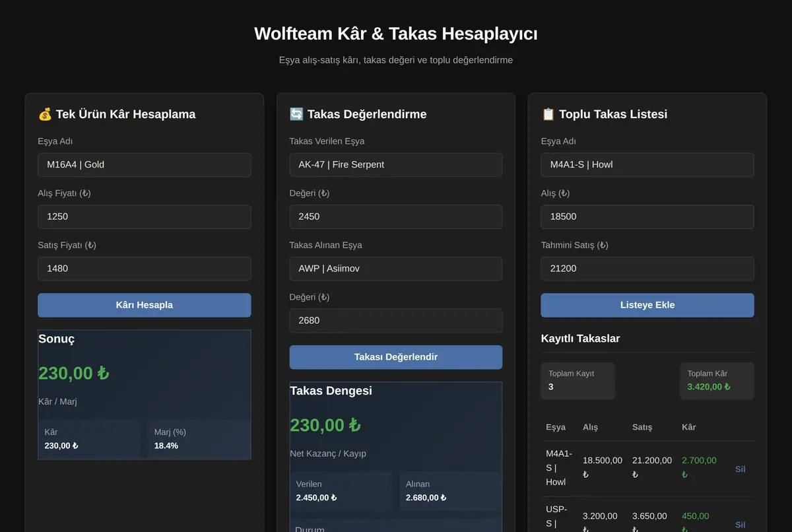Click the M4A1-S | Howl cell in the table
Screen dimensions: 792x532
(559, 468)
